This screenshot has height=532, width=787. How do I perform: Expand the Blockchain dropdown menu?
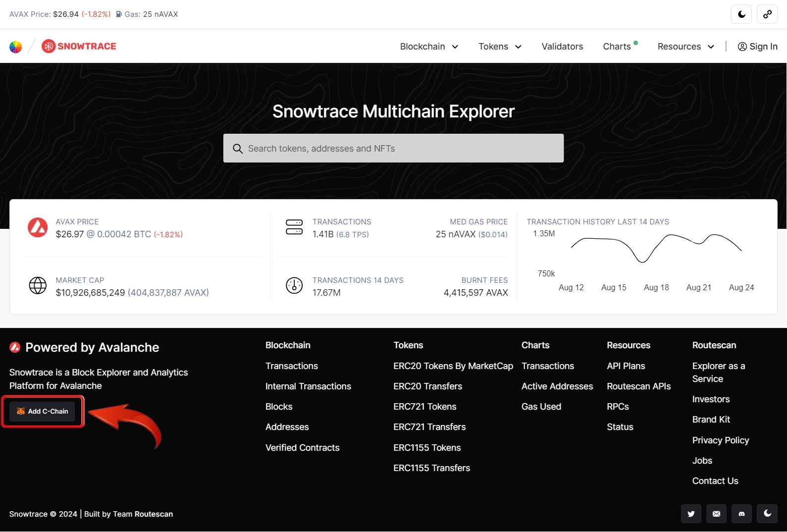click(x=429, y=47)
